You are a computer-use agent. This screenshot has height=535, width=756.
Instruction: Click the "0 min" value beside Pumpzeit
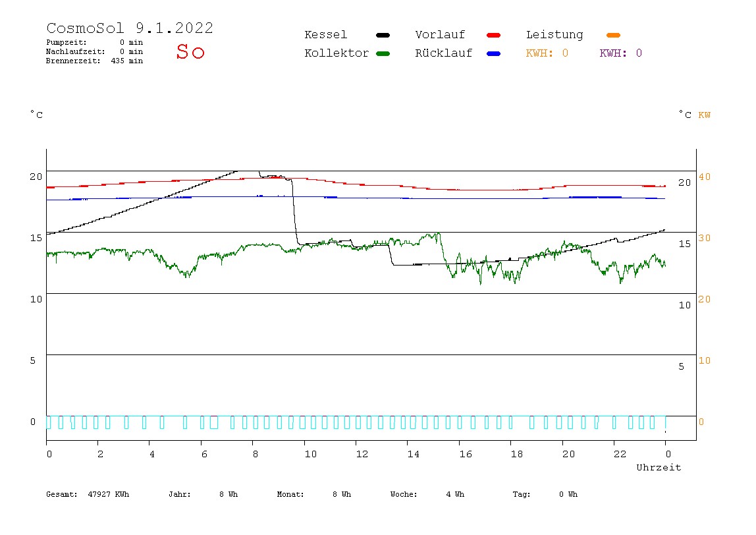click(x=131, y=42)
